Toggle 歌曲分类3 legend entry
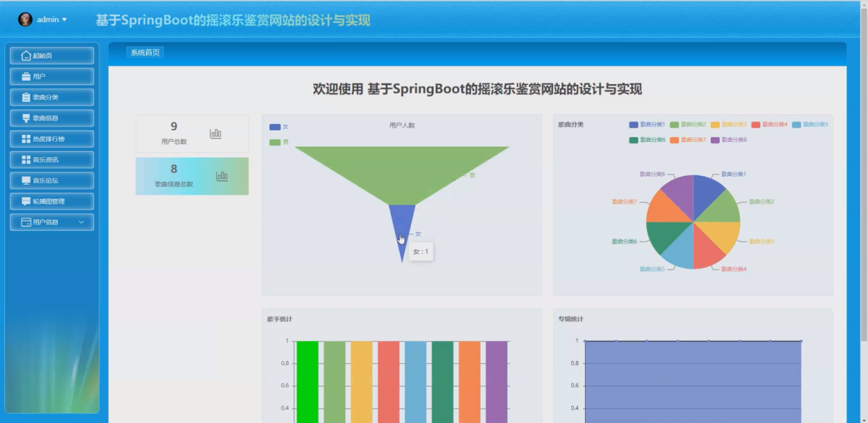 click(728, 125)
